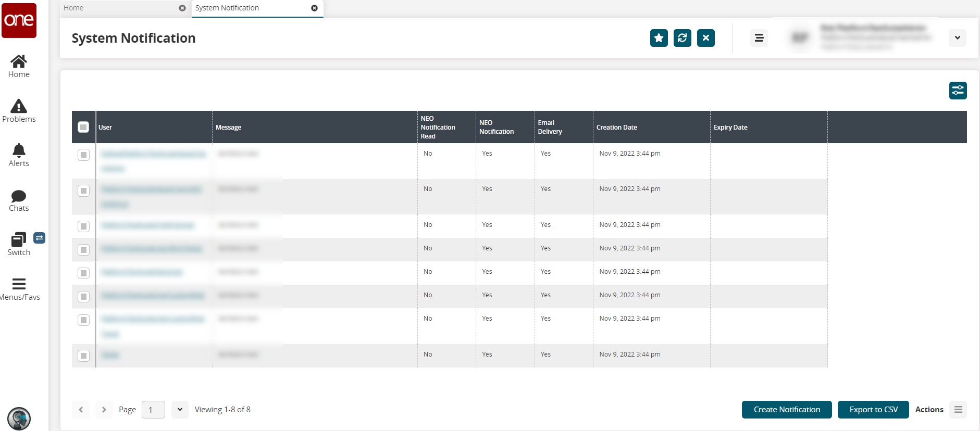Toggle the select-all checkbox in table header
Screen dimensions: 980x431
[x=83, y=127]
